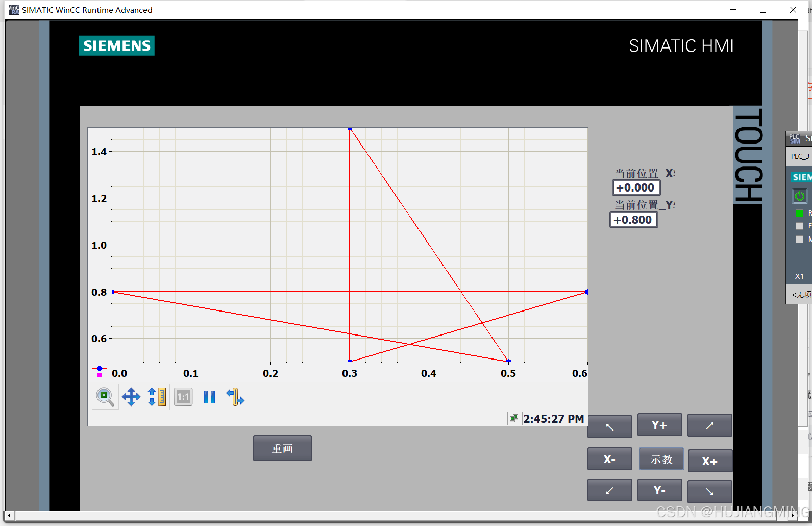Click the X- jog button

pyautogui.click(x=610, y=459)
